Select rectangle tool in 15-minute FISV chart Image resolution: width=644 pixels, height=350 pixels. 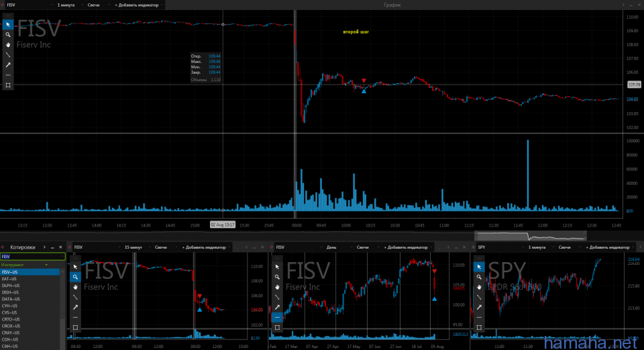click(x=75, y=327)
